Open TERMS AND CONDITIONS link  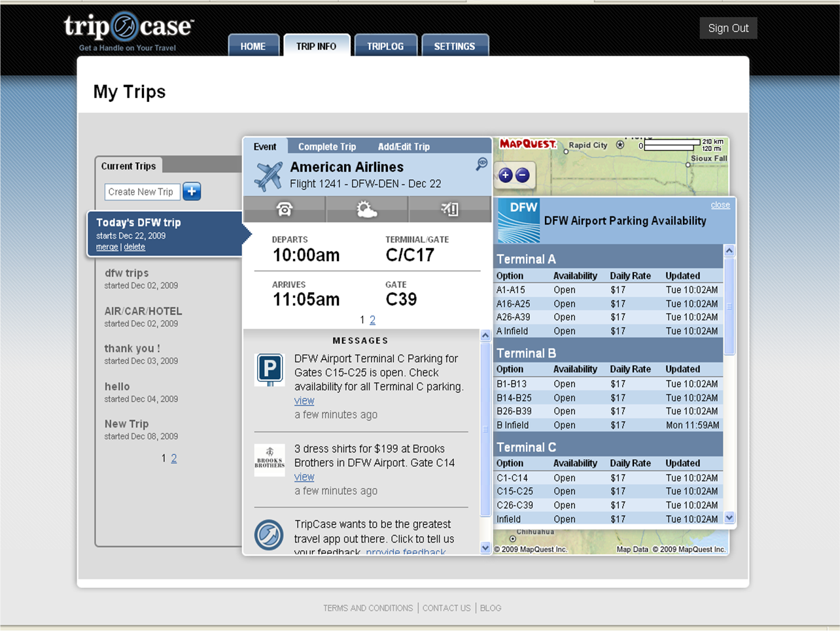(x=368, y=608)
